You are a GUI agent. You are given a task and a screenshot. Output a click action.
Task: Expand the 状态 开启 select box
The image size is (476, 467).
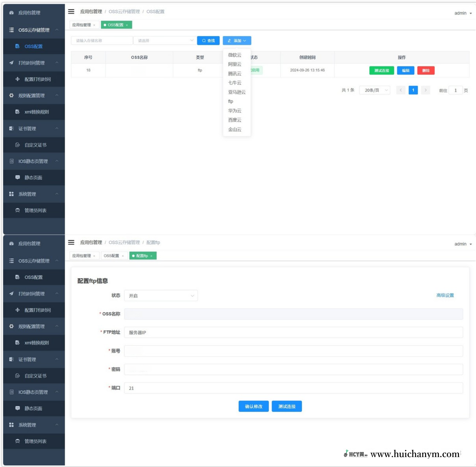(x=161, y=296)
